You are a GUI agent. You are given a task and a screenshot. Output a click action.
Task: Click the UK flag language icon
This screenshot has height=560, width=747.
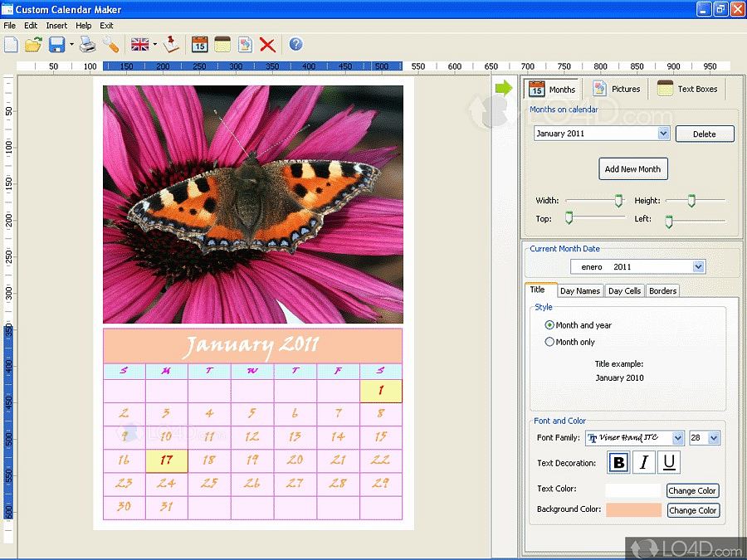[x=140, y=45]
